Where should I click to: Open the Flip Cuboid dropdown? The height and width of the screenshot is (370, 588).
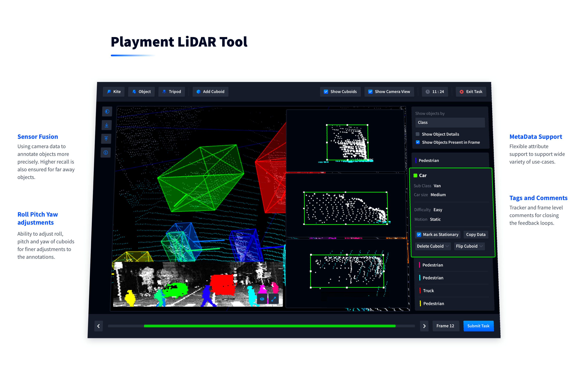pos(469,246)
